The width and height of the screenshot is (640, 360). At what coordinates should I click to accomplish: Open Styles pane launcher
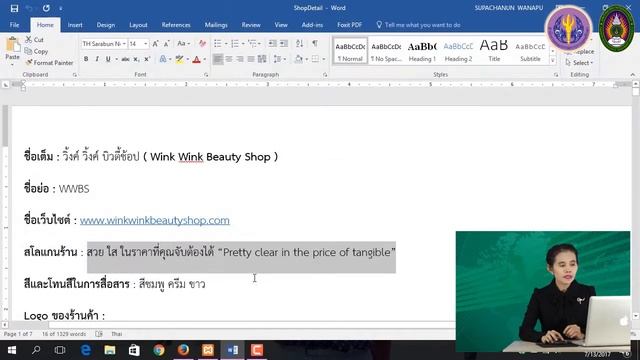(556, 75)
